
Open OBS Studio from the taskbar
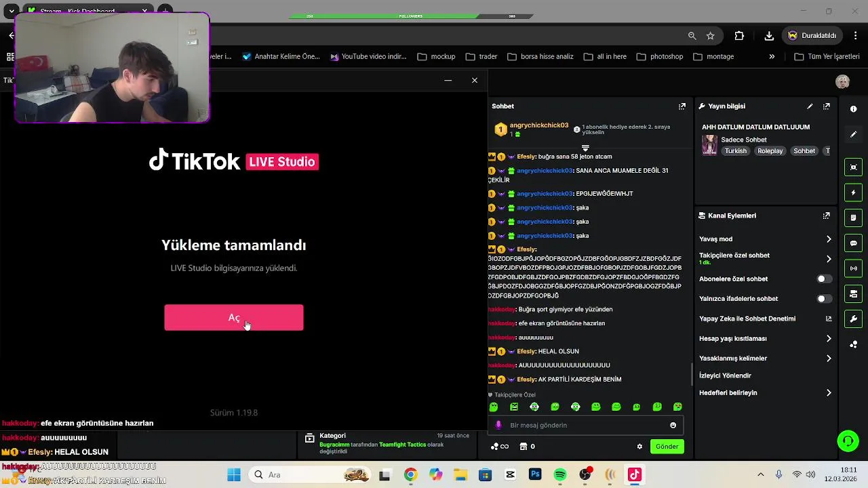point(585,474)
